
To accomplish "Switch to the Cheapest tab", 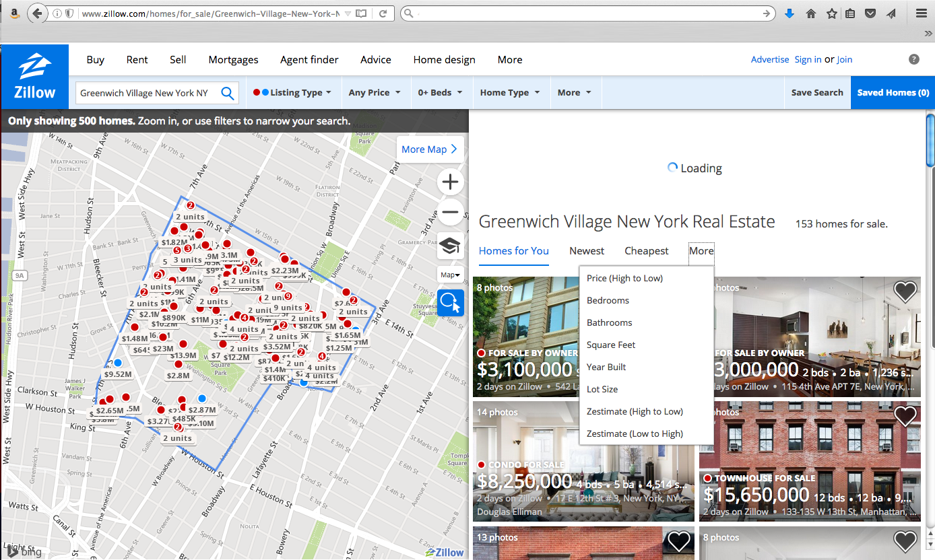I will tap(646, 251).
